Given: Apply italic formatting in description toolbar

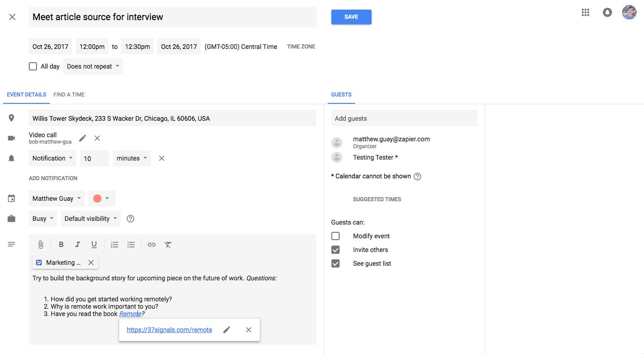Looking at the screenshot, I should [x=78, y=245].
